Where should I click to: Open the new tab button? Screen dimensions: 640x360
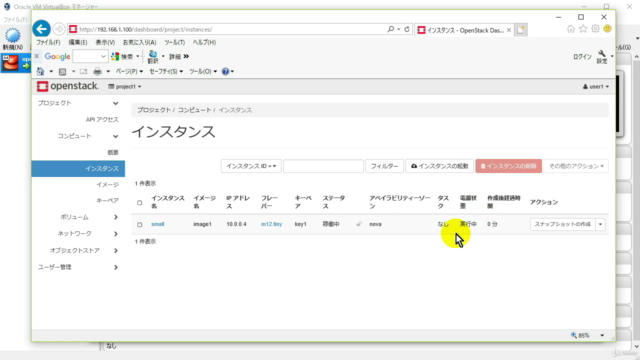pyautogui.click(x=521, y=30)
